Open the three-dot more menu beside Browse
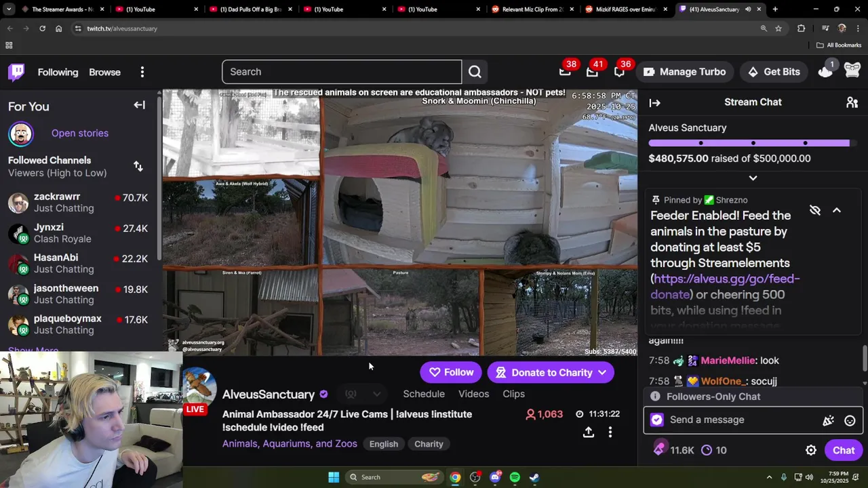Screen dimensions: 868x488 coord(142,72)
